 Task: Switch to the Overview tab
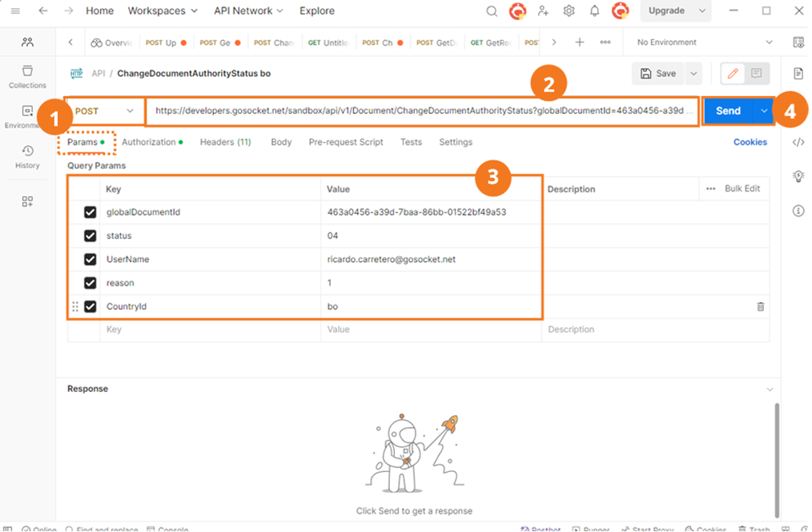(x=112, y=42)
